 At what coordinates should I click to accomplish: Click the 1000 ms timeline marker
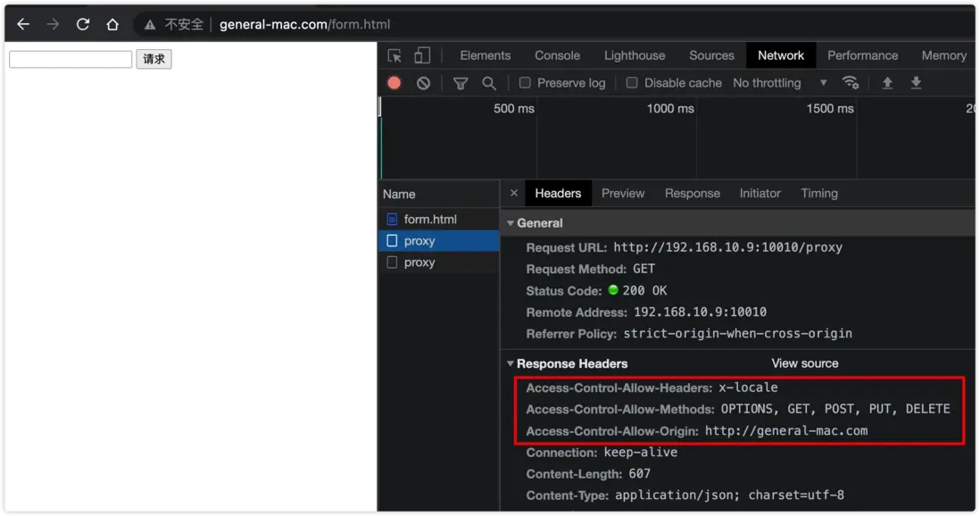coord(670,109)
